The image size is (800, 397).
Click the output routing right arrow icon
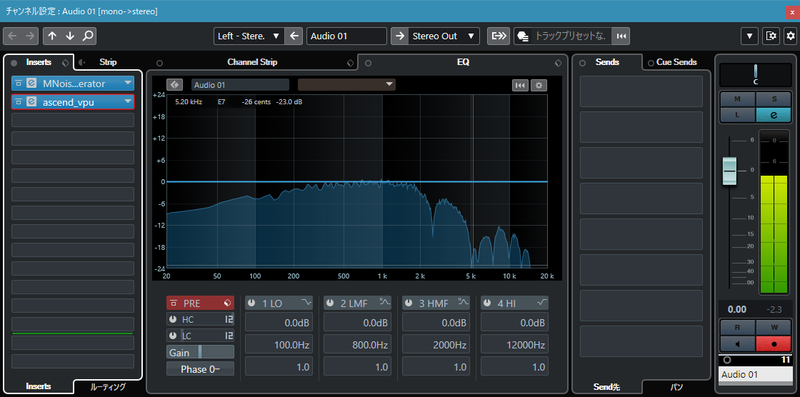point(400,36)
